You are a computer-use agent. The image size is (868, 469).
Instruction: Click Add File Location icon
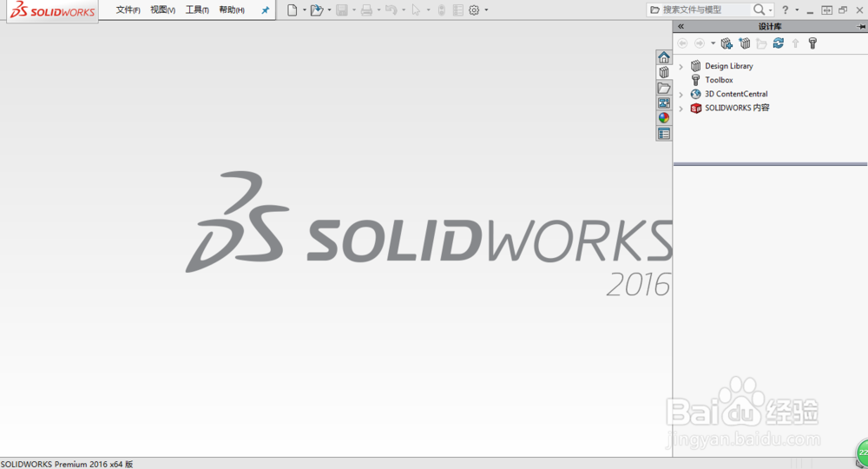point(745,43)
